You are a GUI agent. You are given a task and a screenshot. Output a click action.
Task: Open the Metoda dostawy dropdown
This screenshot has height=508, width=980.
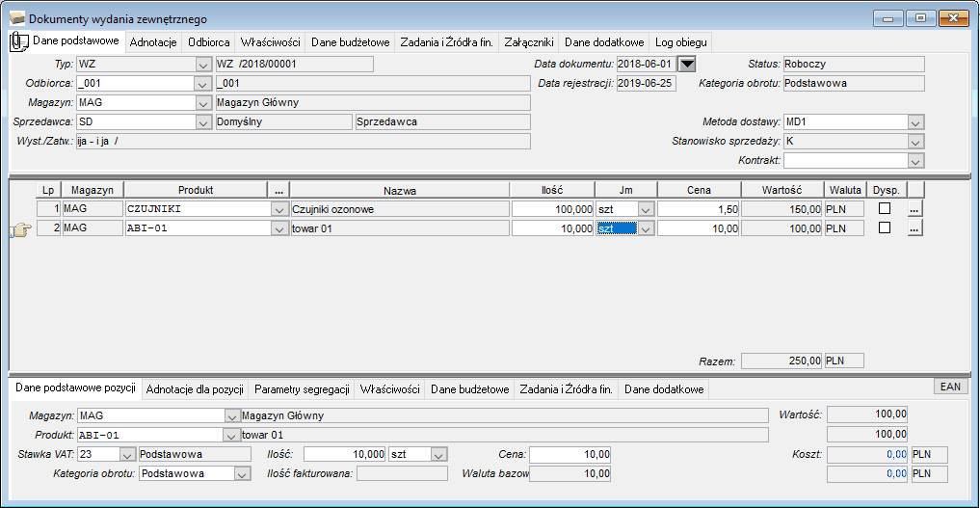click(915, 122)
